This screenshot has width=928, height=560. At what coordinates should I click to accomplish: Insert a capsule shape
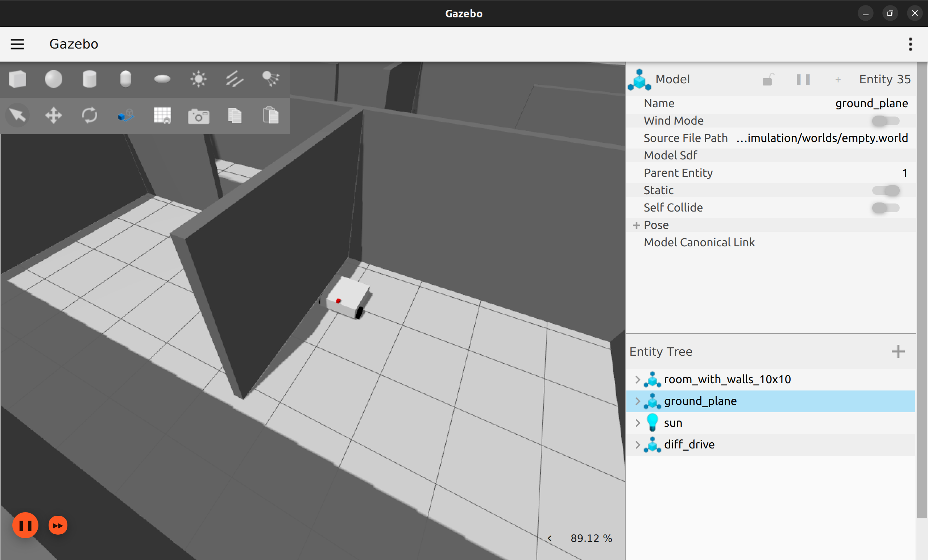click(x=125, y=79)
